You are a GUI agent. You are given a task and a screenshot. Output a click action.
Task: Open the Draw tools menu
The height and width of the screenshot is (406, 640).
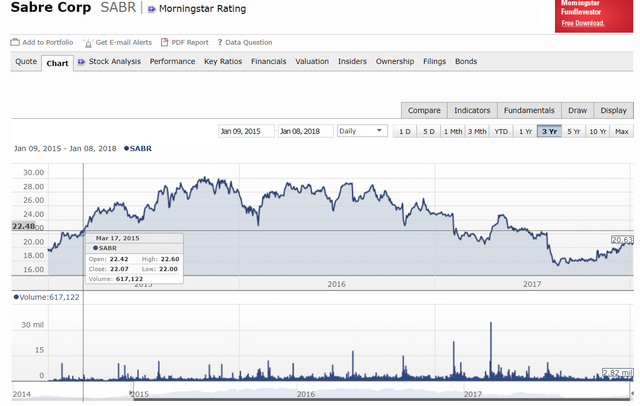pyautogui.click(x=577, y=110)
